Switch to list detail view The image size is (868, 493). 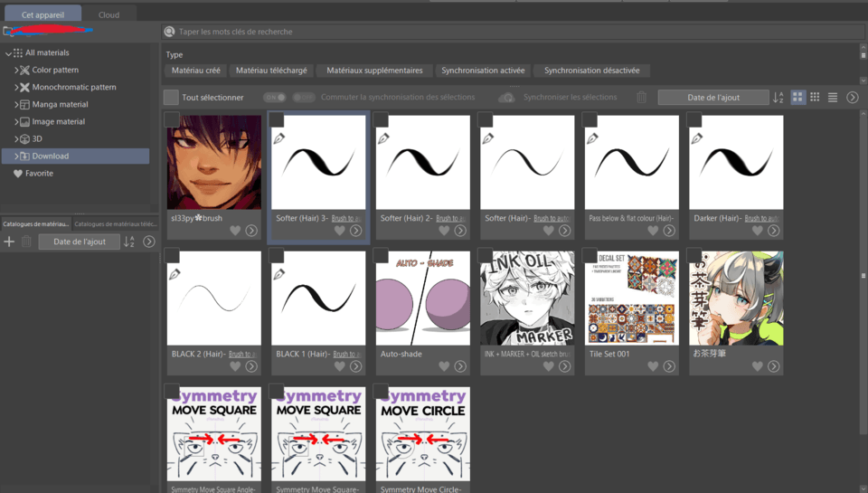point(833,98)
